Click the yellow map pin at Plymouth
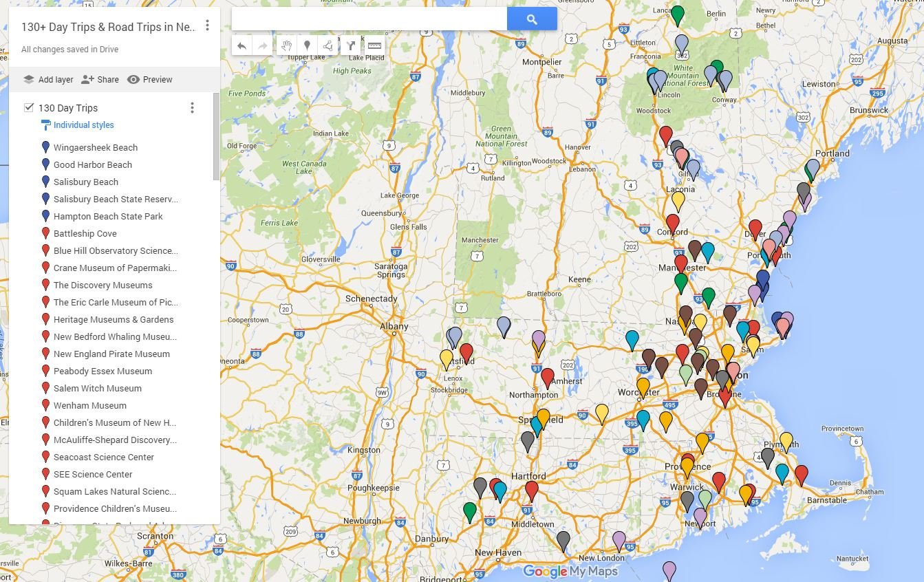 pos(786,442)
